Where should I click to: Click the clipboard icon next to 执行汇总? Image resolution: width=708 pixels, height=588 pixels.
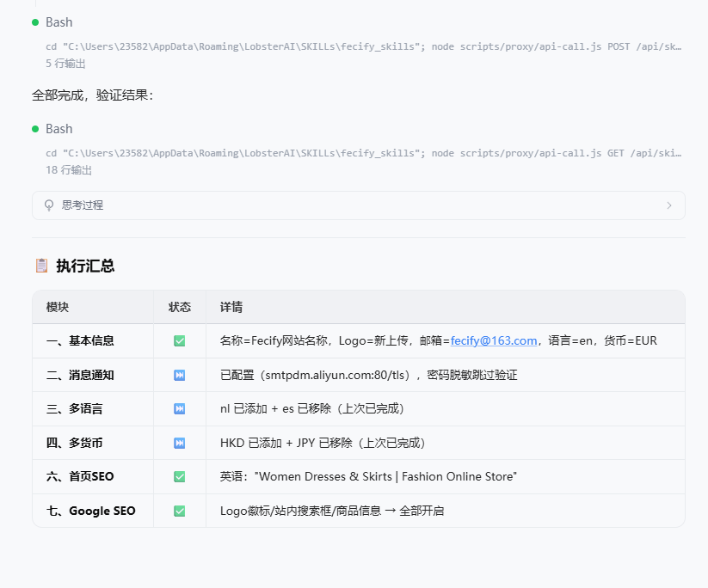point(41,266)
